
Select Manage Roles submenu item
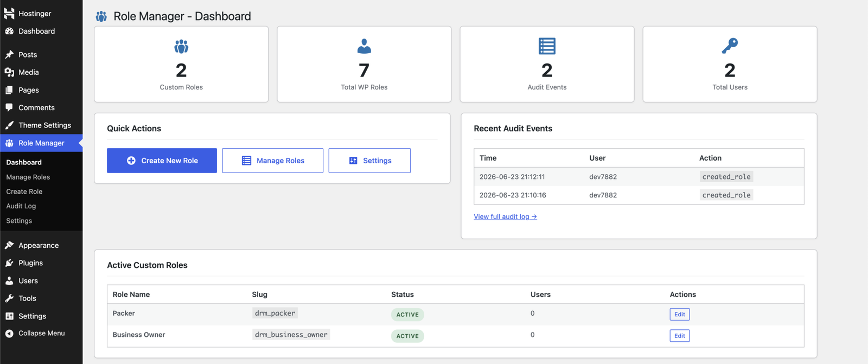(x=28, y=177)
